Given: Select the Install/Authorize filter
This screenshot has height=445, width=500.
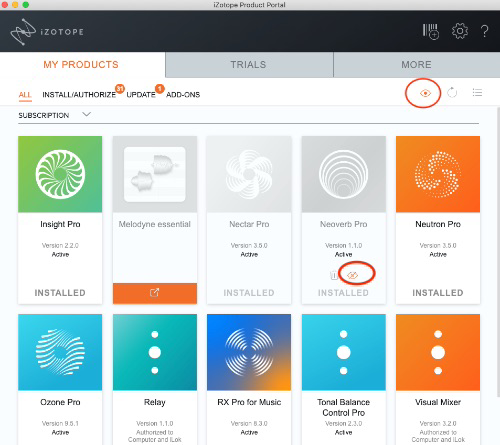Looking at the screenshot, I should click(x=79, y=95).
